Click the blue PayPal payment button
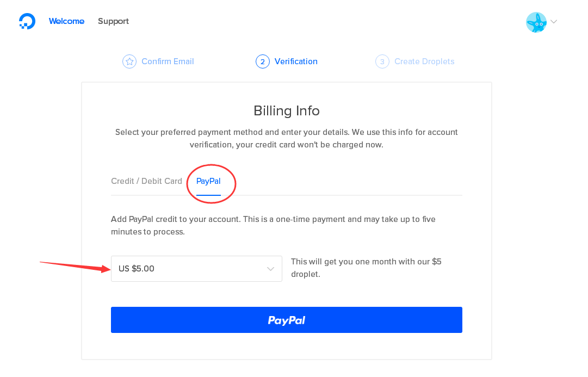 click(287, 320)
